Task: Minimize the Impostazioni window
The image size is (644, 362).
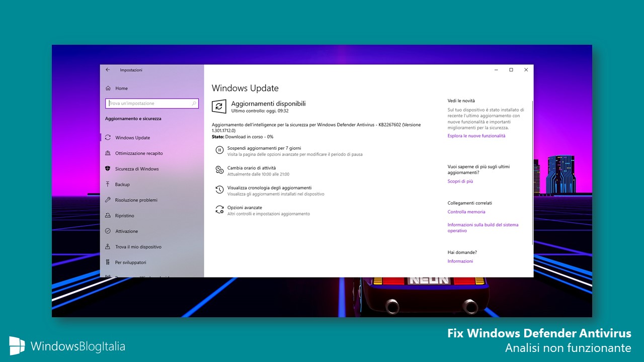Action: coord(496,70)
